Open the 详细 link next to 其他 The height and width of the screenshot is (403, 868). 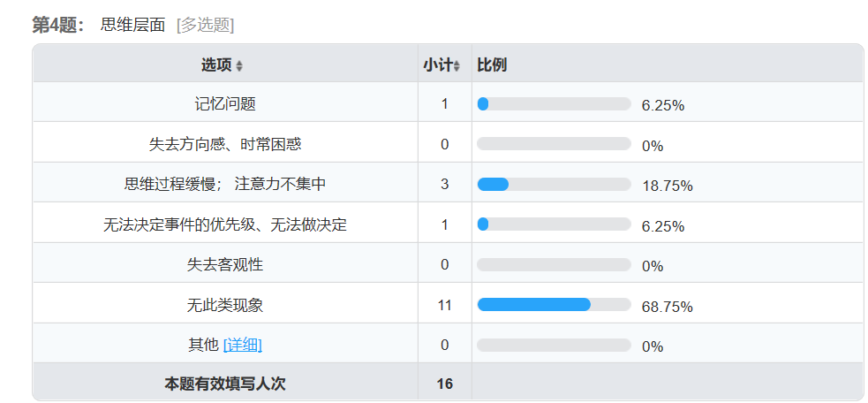pyautogui.click(x=243, y=345)
